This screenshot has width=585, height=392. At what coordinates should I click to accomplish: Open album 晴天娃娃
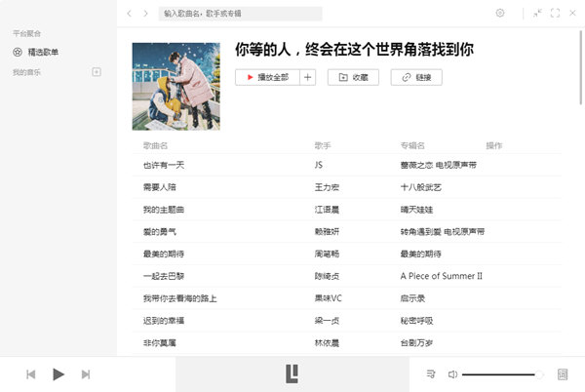point(416,210)
